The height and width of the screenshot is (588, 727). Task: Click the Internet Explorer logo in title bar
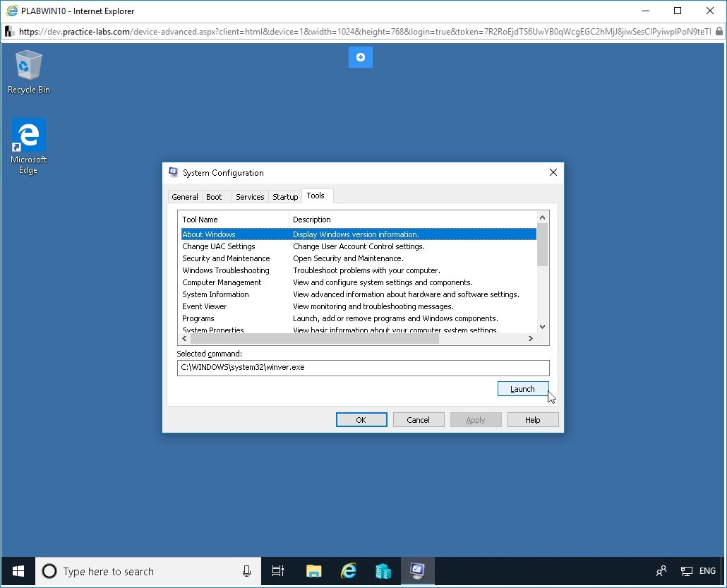coord(12,11)
